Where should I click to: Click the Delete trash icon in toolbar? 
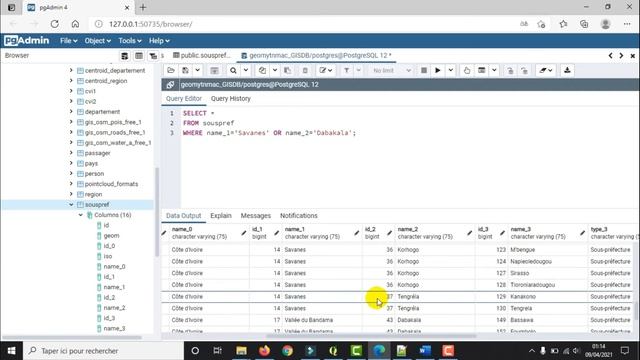pos(305,71)
